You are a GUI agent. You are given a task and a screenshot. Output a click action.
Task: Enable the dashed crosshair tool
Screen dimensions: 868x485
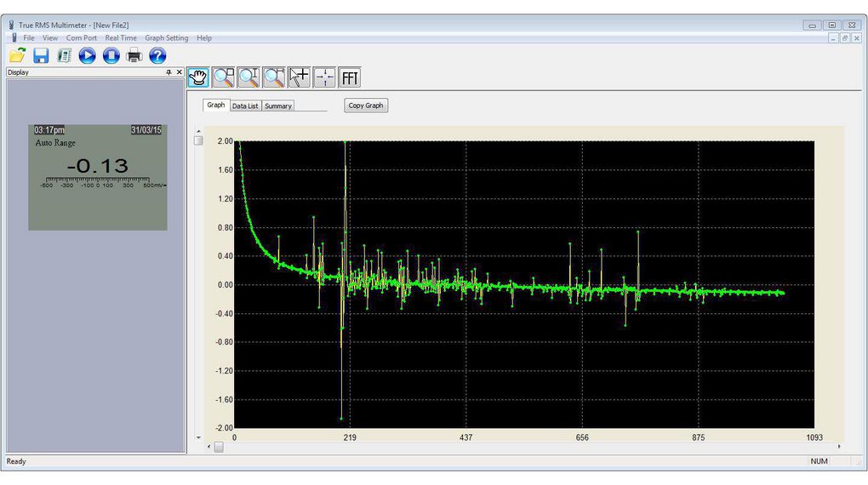click(324, 77)
